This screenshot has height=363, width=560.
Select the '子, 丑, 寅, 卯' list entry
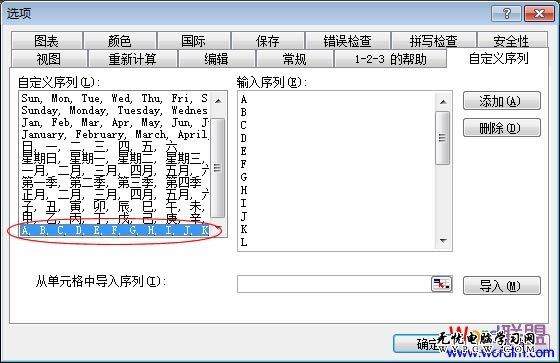[115, 207]
